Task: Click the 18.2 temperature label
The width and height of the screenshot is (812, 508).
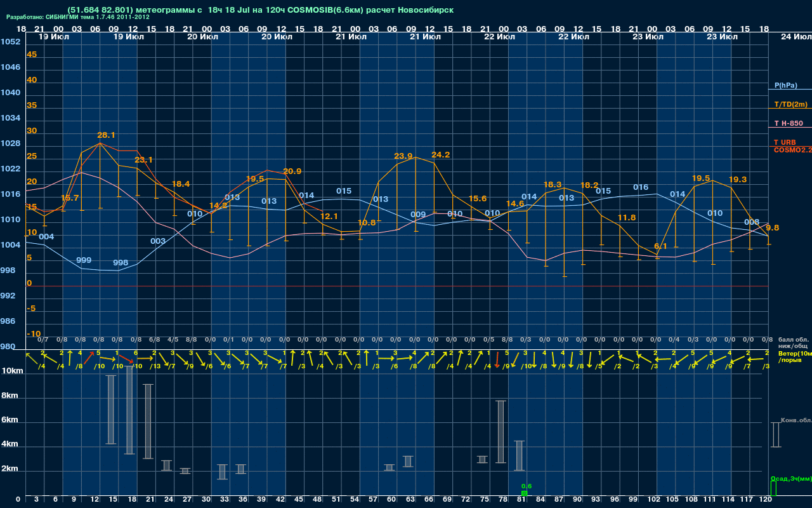Action: click(x=589, y=185)
